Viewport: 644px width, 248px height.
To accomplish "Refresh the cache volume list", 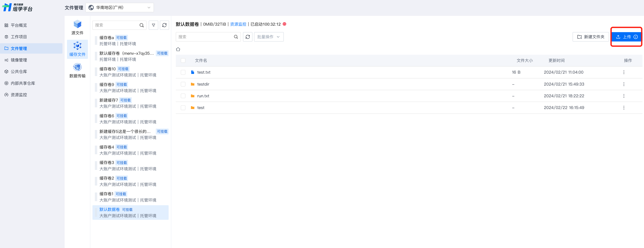I will 164,25.
